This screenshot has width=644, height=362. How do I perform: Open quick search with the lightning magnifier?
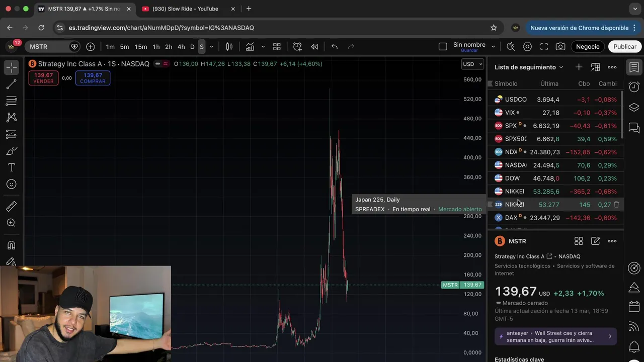coord(510,47)
